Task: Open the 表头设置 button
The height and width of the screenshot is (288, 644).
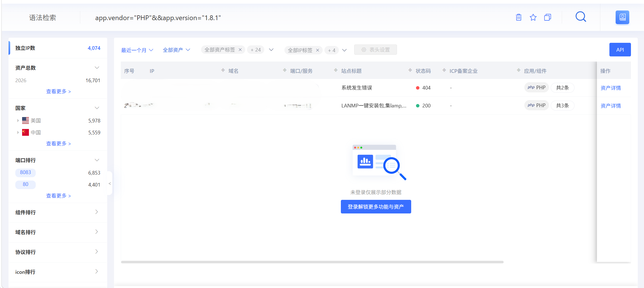Action: point(375,50)
